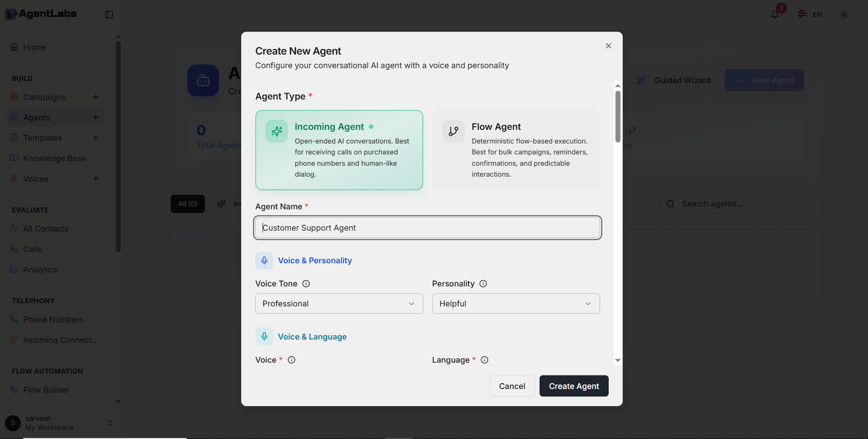Open Calls in sidebar
This screenshot has height=439, width=868.
55,249
